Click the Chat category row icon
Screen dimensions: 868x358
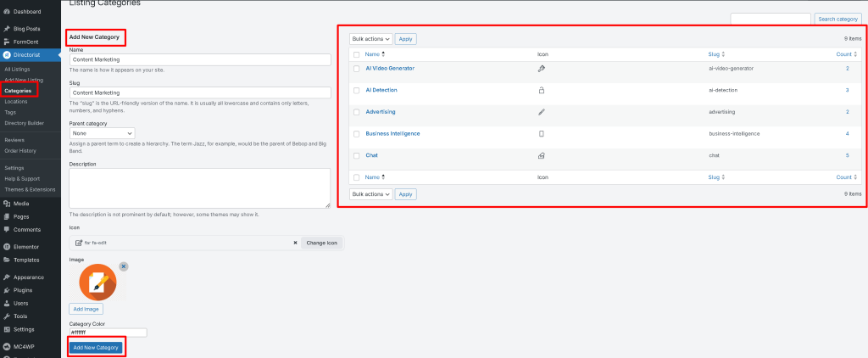[541, 156]
